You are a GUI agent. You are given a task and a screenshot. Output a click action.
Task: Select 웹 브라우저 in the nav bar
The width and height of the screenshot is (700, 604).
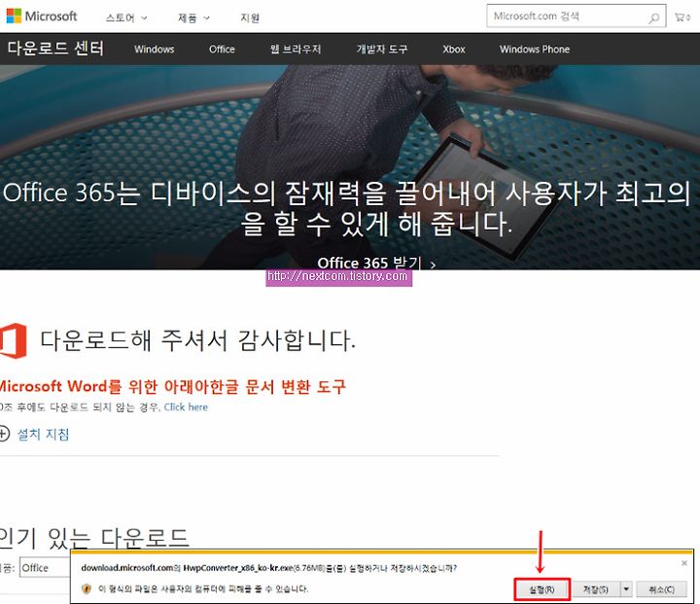pos(296,50)
